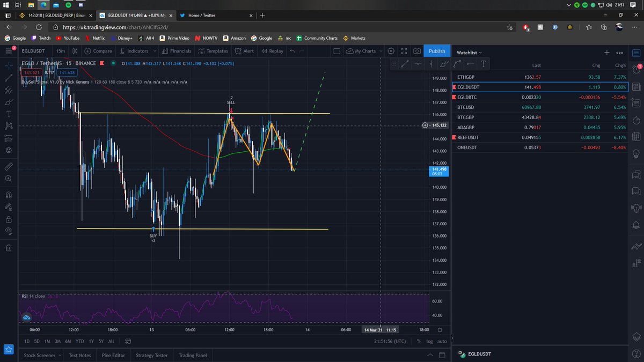
Task: Open chart time settings gear on time axis
Action: [x=440, y=330]
